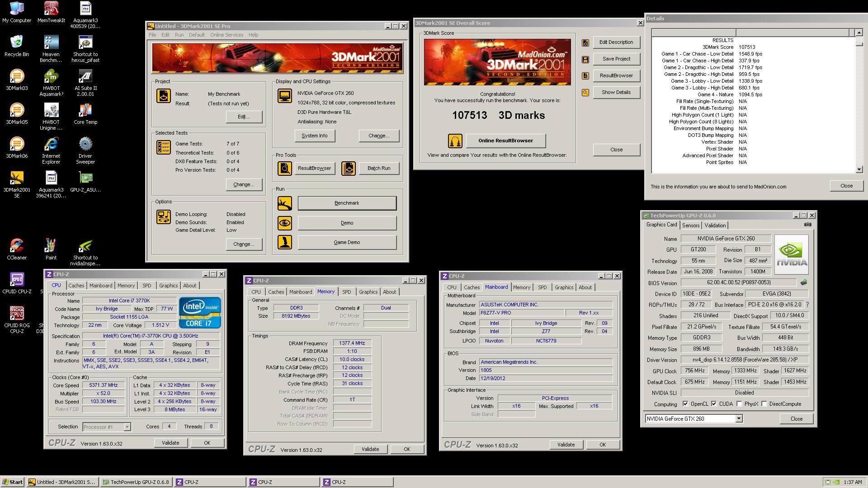Launch HWBOT Aquamark3 desktop icon
The height and width of the screenshot is (488, 868).
[x=51, y=82]
